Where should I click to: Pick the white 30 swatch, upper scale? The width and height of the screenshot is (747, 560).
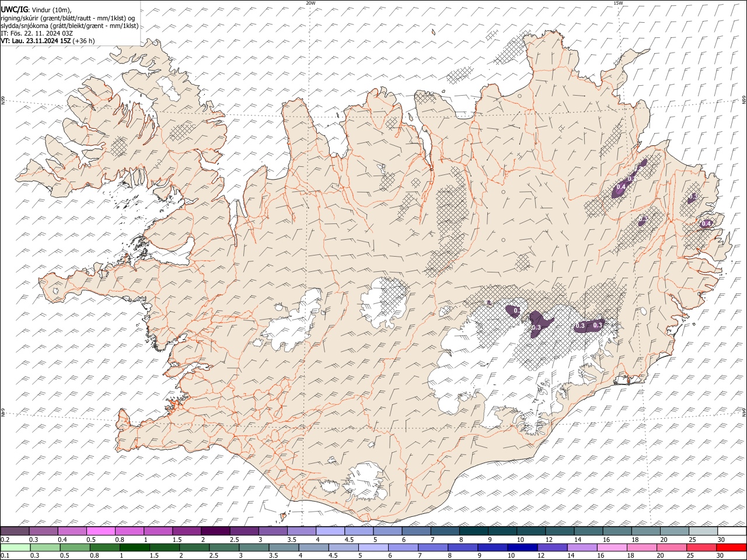pyautogui.click(x=732, y=531)
